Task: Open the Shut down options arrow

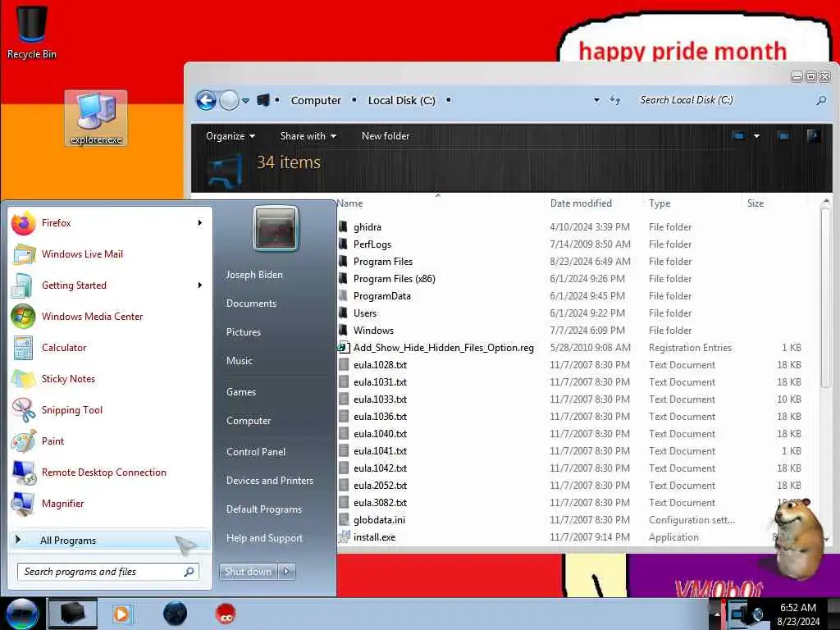Action: [x=286, y=572]
